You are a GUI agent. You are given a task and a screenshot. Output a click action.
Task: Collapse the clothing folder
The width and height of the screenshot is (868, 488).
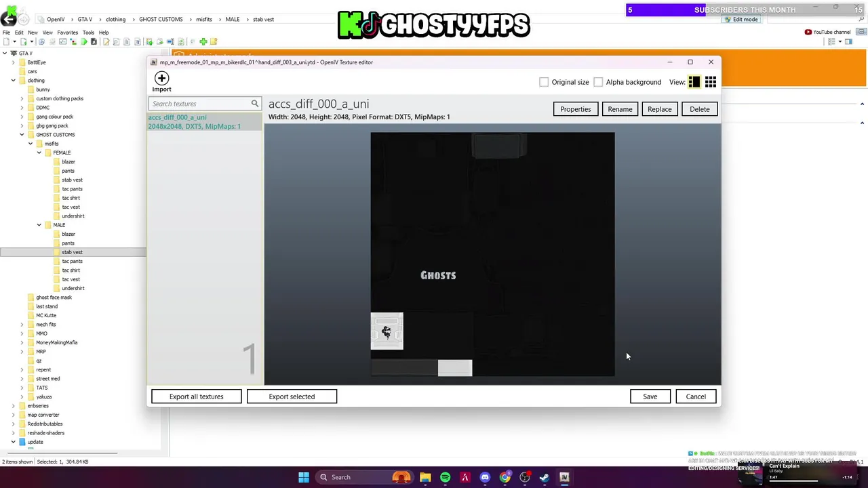(13, 80)
